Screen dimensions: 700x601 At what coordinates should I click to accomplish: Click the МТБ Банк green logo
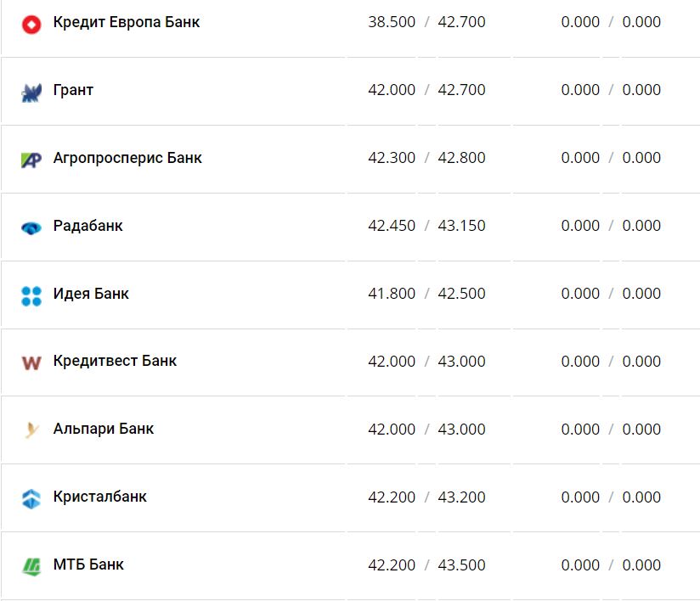[31, 566]
